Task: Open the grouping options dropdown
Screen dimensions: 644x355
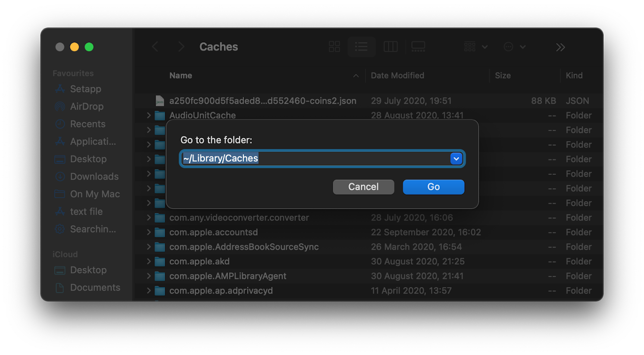Action: 475,47
